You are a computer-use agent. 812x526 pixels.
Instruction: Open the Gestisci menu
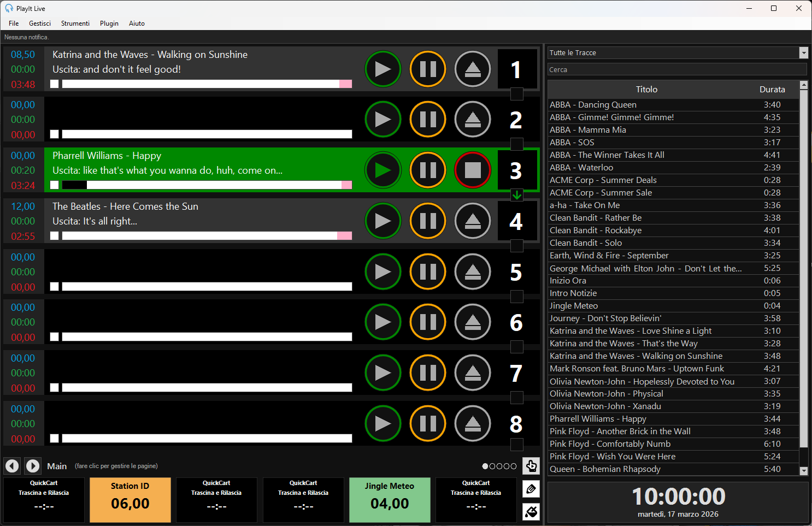click(40, 23)
